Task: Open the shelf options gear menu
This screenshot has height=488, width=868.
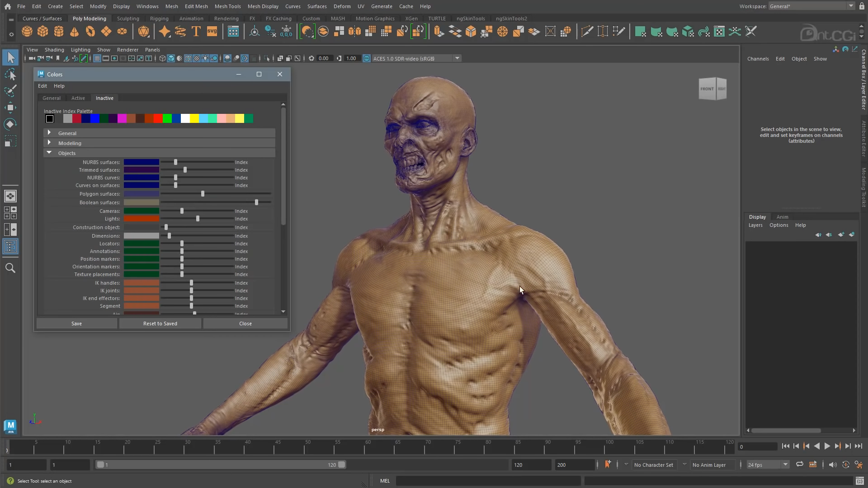Action: 11,34
